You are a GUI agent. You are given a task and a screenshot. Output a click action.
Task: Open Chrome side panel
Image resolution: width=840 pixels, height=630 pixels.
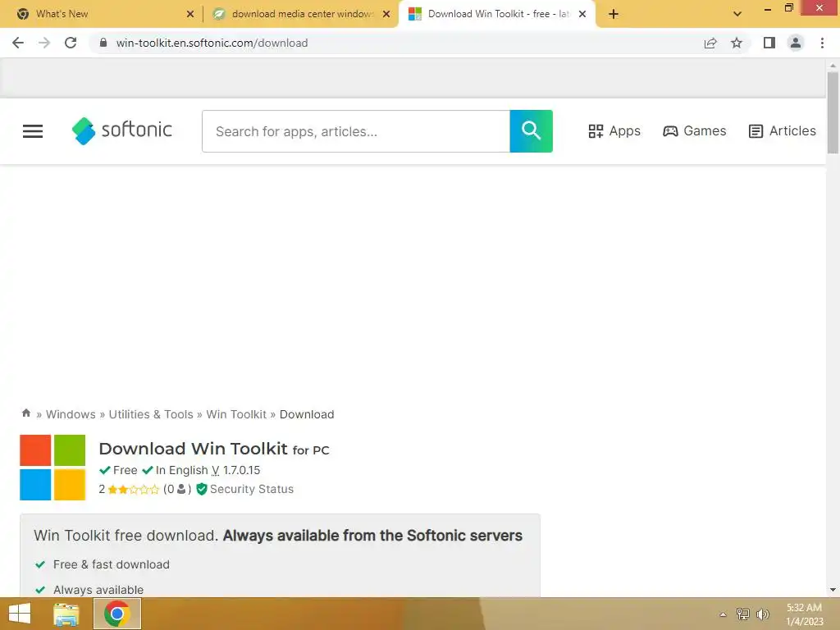click(x=769, y=43)
